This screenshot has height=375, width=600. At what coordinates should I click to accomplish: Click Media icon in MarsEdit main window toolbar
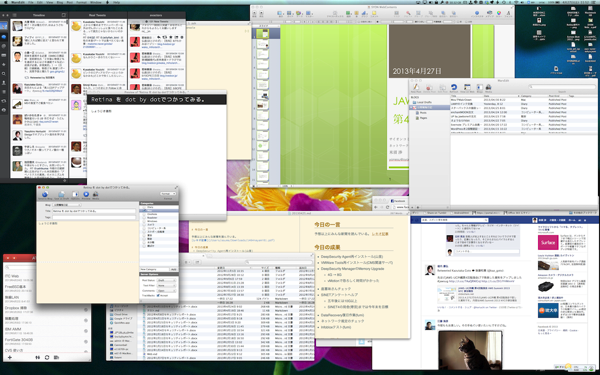click(x=488, y=88)
